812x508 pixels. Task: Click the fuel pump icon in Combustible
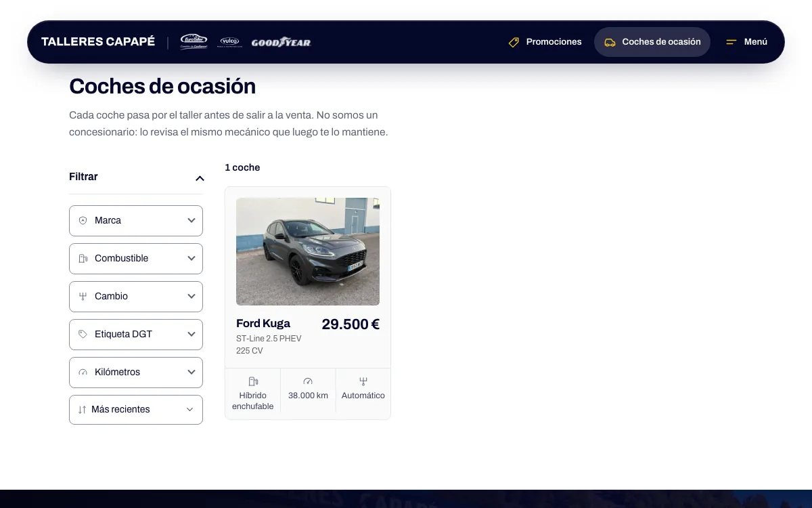pyautogui.click(x=83, y=259)
